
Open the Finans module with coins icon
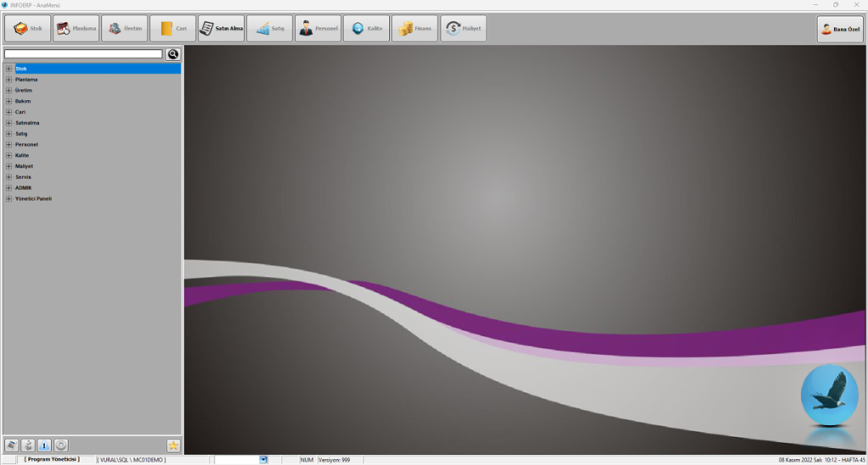pyautogui.click(x=415, y=29)
